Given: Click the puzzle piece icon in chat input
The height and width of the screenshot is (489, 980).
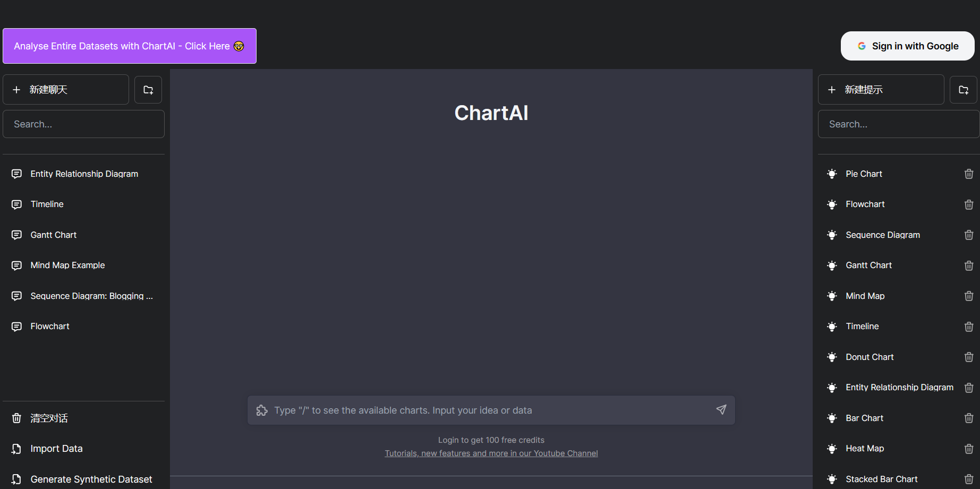Looking at the screenshot, I should [262, 410].
